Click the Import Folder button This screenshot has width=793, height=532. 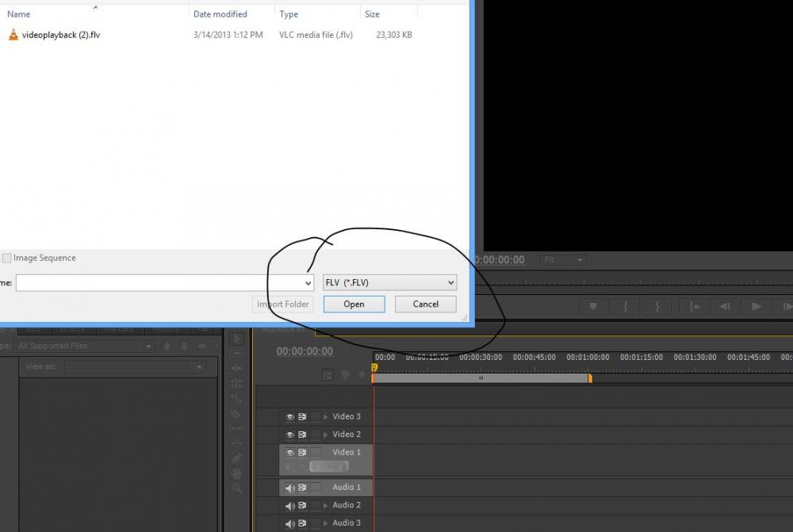coord(283,304)
